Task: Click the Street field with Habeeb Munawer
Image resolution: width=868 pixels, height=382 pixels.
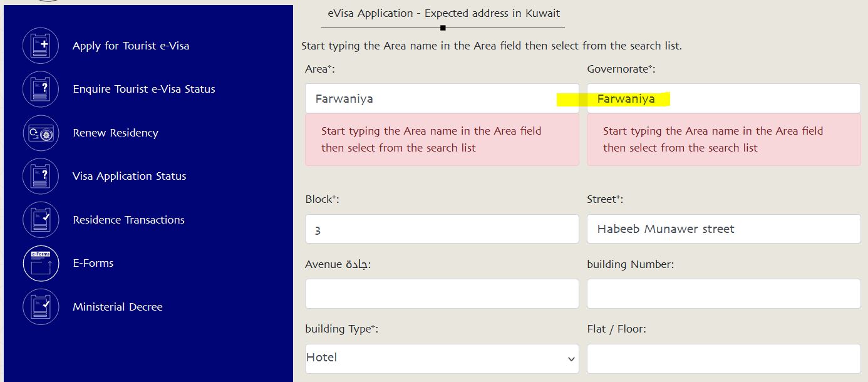Action: pyautogui.click(x=724, y=229)
